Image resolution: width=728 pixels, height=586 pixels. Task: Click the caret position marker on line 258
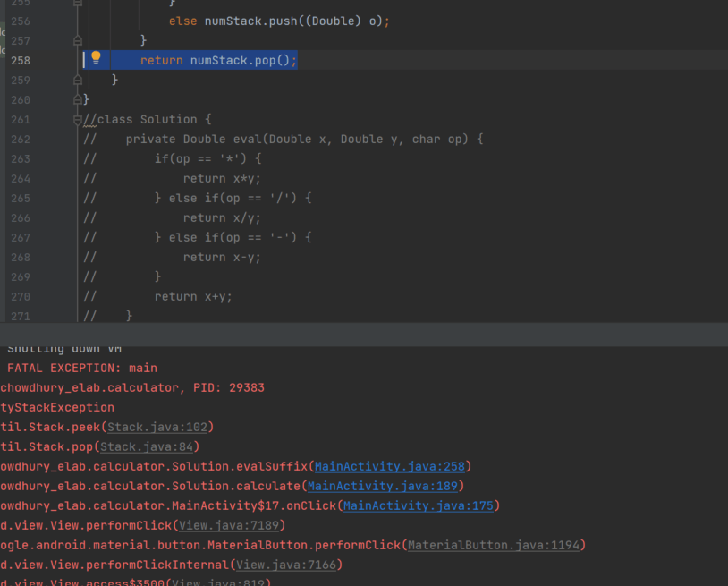tap(82, 59)
